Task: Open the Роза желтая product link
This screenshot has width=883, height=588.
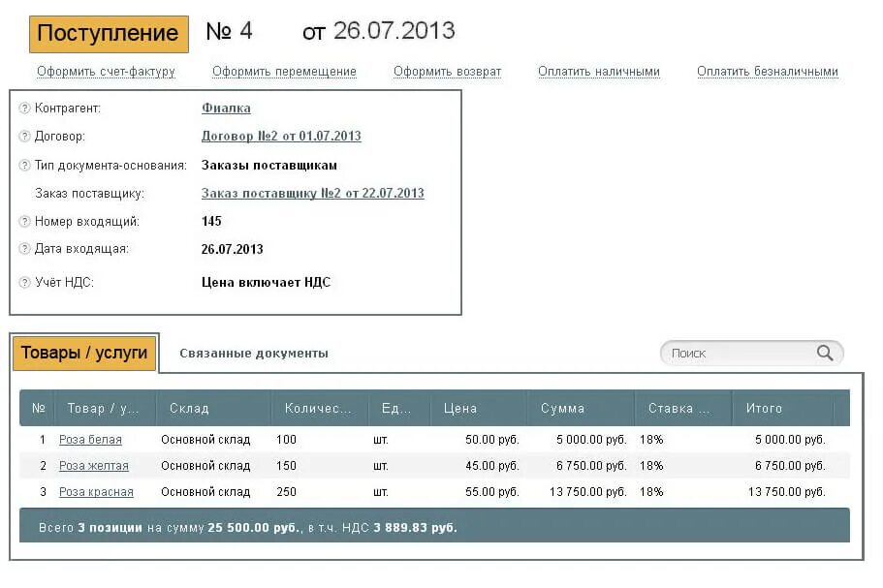Action: 93,466
